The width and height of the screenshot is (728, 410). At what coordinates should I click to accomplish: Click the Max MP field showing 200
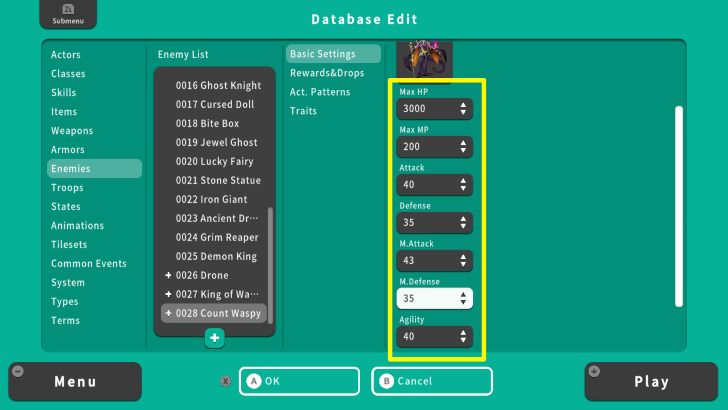coord(435,147)
